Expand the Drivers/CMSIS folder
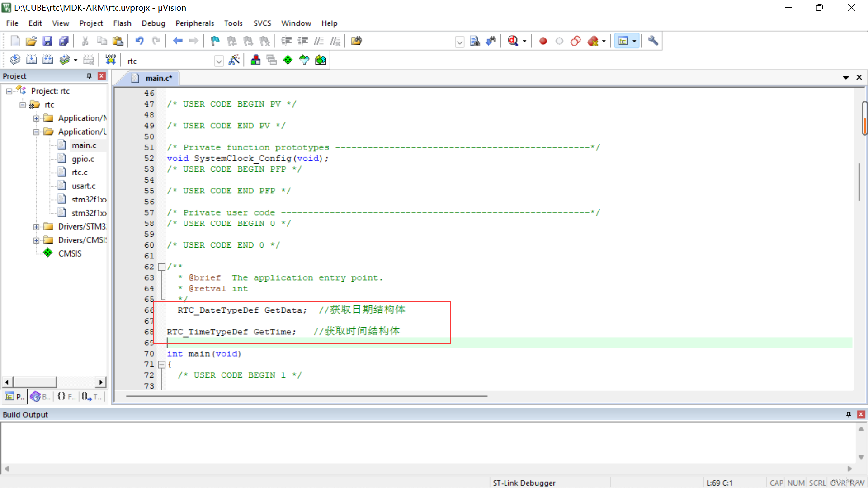 point(36,240)
